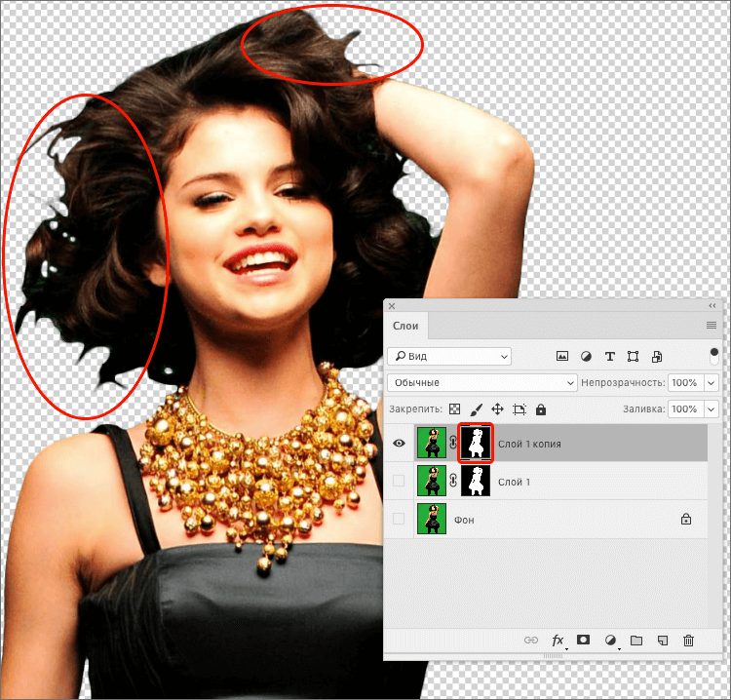Screen dimensions: 731x700
Task: Click the lock position move icon
Action: tap(497, 409)
